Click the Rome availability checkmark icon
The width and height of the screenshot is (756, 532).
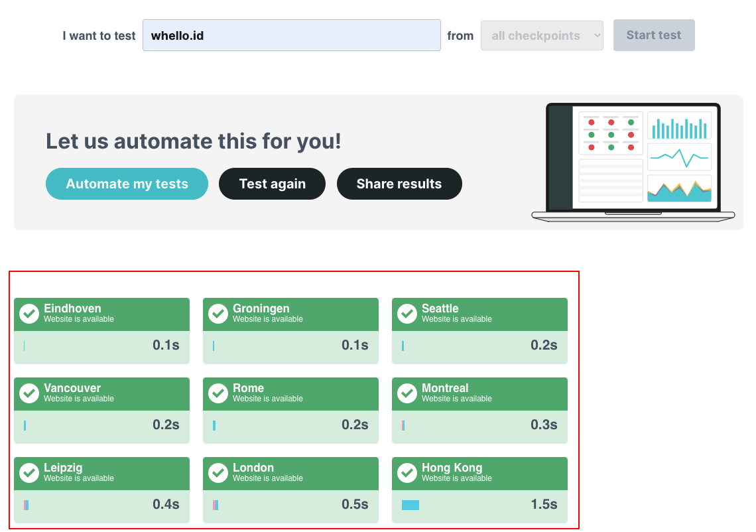pos(218,393)
